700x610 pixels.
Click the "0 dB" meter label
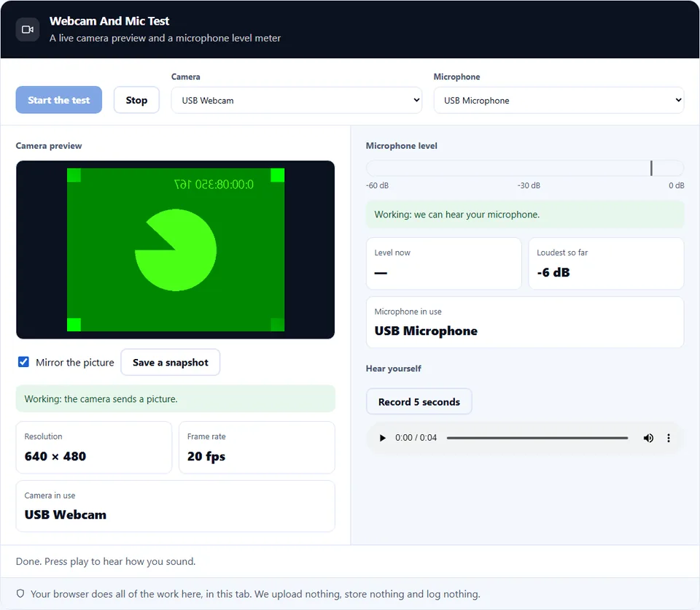tap(677, 185)
